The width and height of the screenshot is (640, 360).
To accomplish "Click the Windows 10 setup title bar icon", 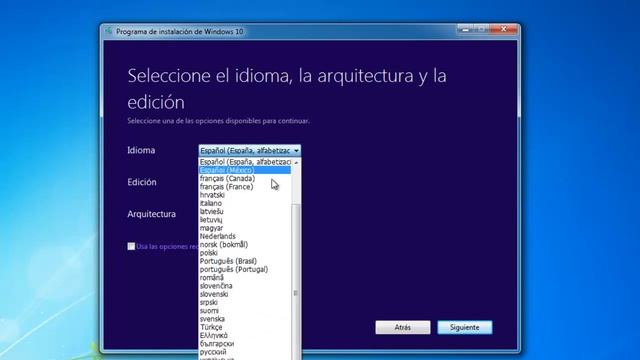I will pos(109,31).
